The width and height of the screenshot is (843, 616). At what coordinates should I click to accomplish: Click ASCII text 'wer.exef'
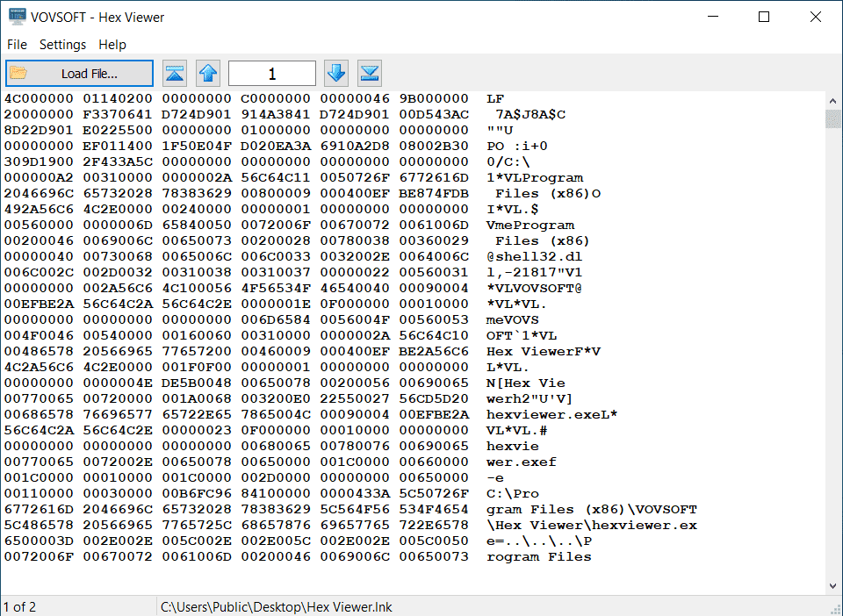(522, 462)
